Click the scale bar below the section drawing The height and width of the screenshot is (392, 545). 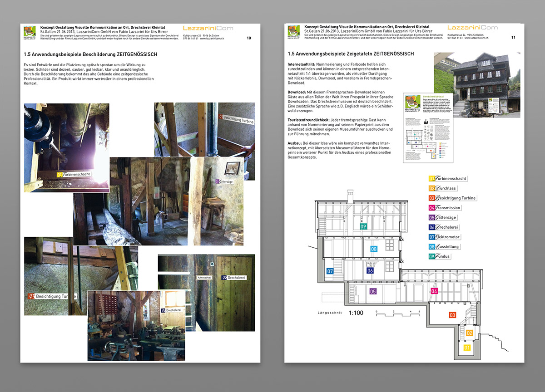(x=398, y=314)
